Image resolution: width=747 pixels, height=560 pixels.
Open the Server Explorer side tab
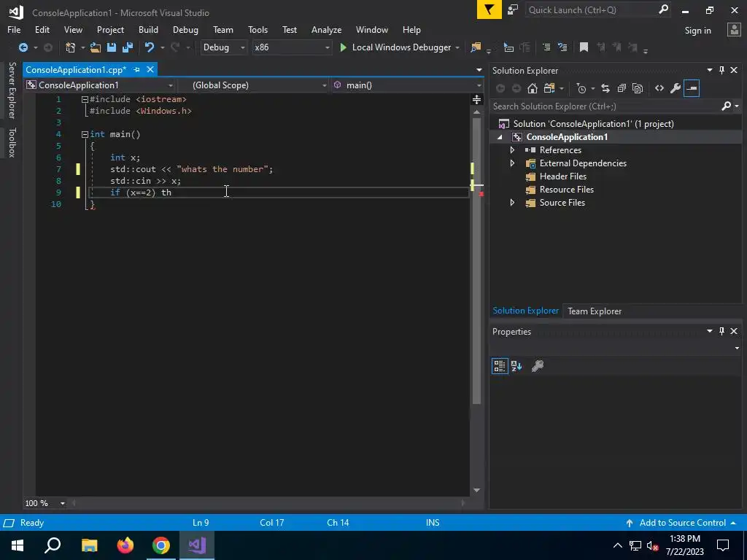pyautogui.click(x=12, y=90)
